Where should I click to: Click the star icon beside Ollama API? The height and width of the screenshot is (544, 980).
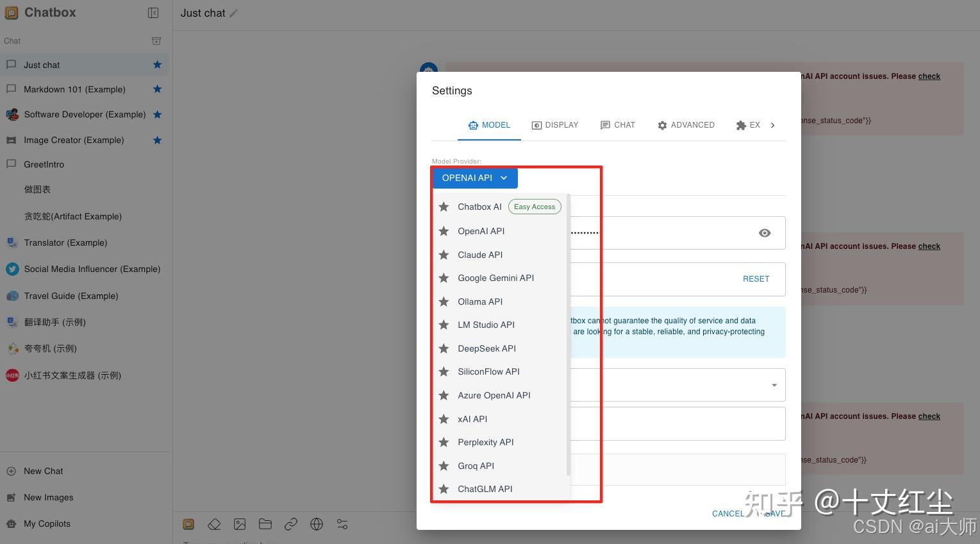click(444, 302)
